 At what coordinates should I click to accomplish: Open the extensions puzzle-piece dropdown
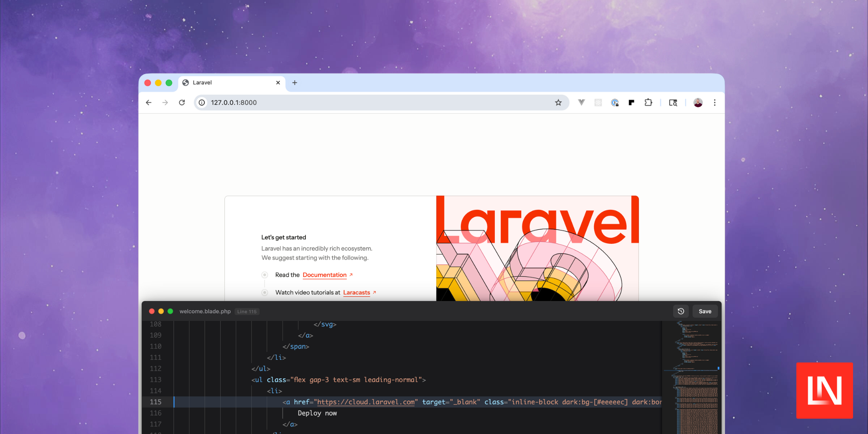[648, 102]
